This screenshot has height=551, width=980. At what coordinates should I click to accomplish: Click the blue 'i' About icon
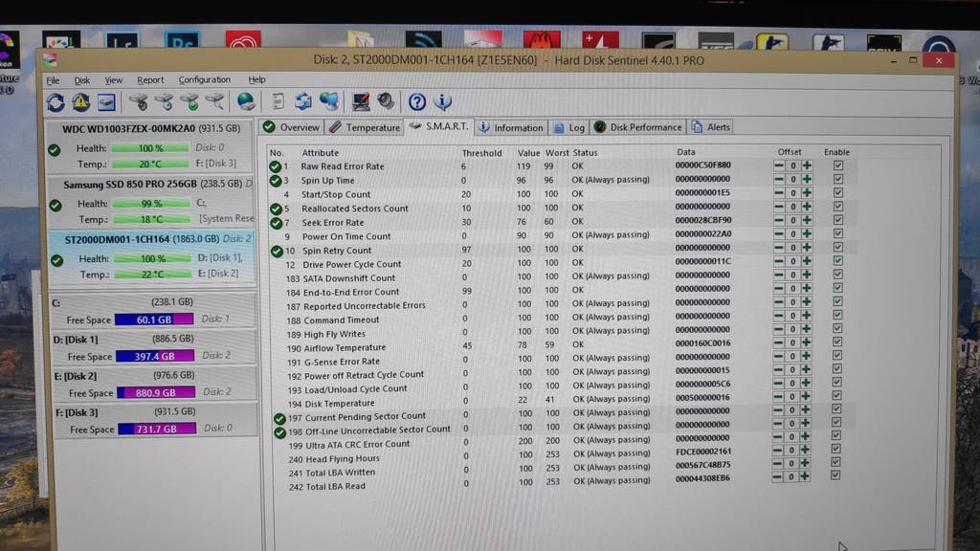[x=442, y=101]
